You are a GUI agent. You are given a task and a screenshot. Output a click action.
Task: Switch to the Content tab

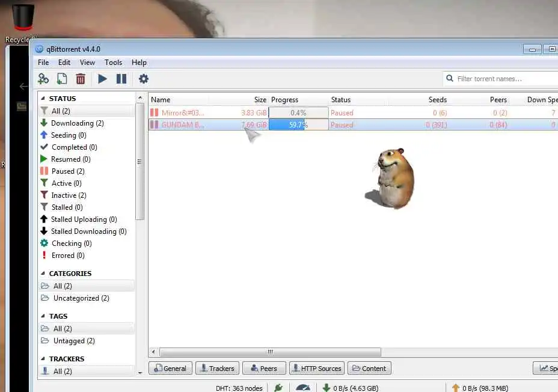tap(369, 368)
